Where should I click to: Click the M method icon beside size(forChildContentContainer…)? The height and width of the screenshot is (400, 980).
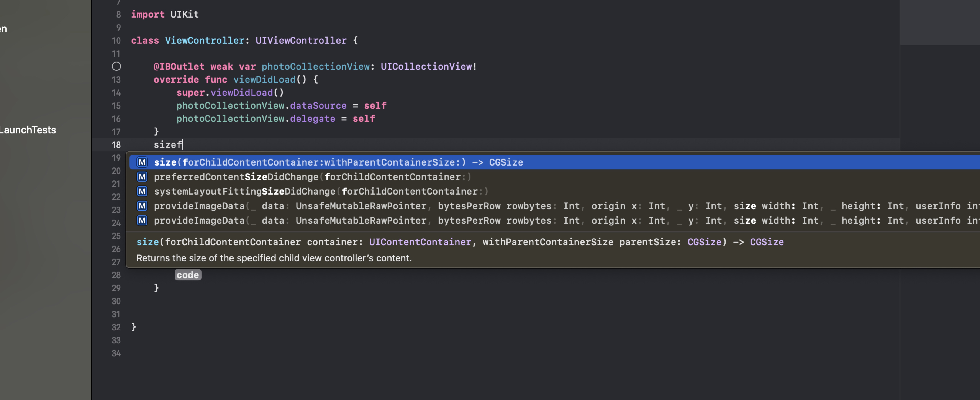(142, 162)
